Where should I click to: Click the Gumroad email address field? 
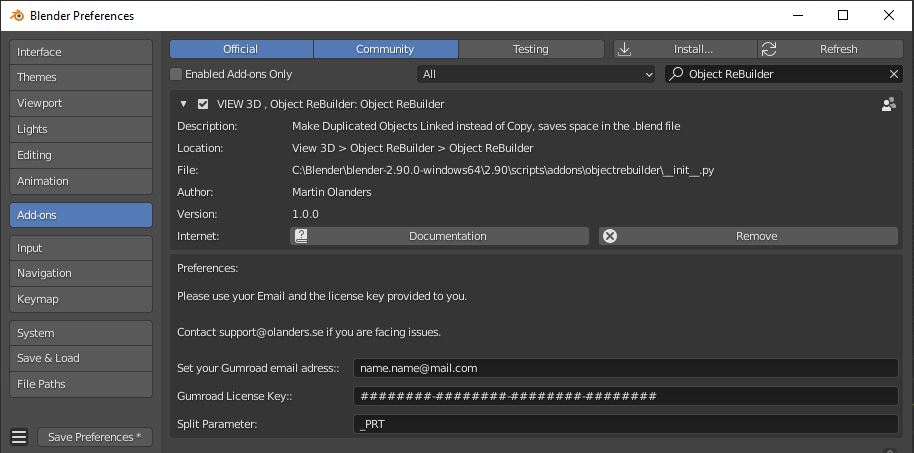[x=625, y=368]
